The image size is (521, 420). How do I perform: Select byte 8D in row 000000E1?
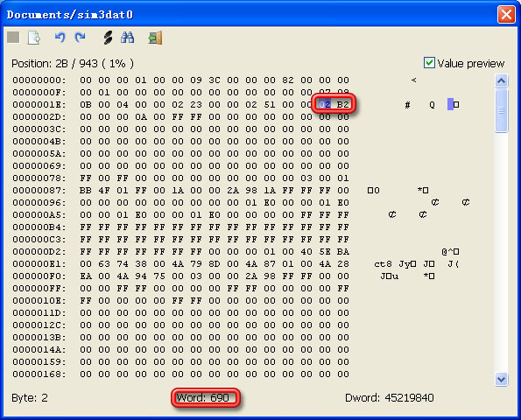pyautogui.click(x=215, y=264)
